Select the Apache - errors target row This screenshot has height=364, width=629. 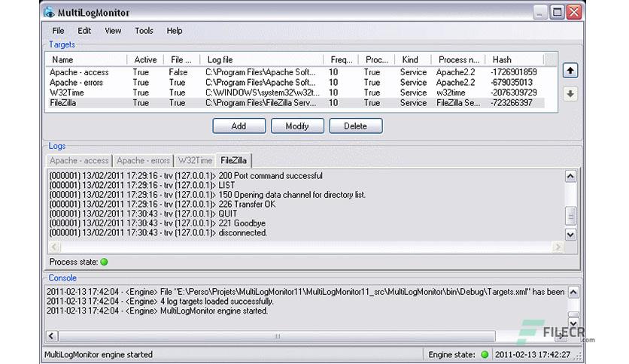pyautogui.click(x=297, y=83)
